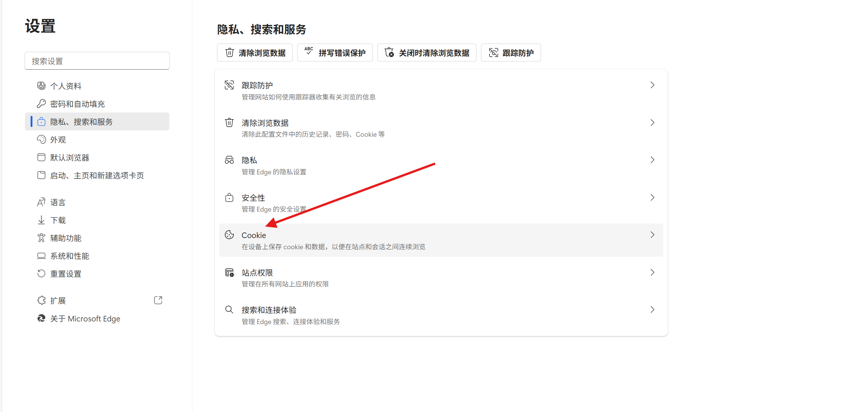Click the incognito glasses icon next to 隐私
Viewport: 868px width, 412px height.
229,160
